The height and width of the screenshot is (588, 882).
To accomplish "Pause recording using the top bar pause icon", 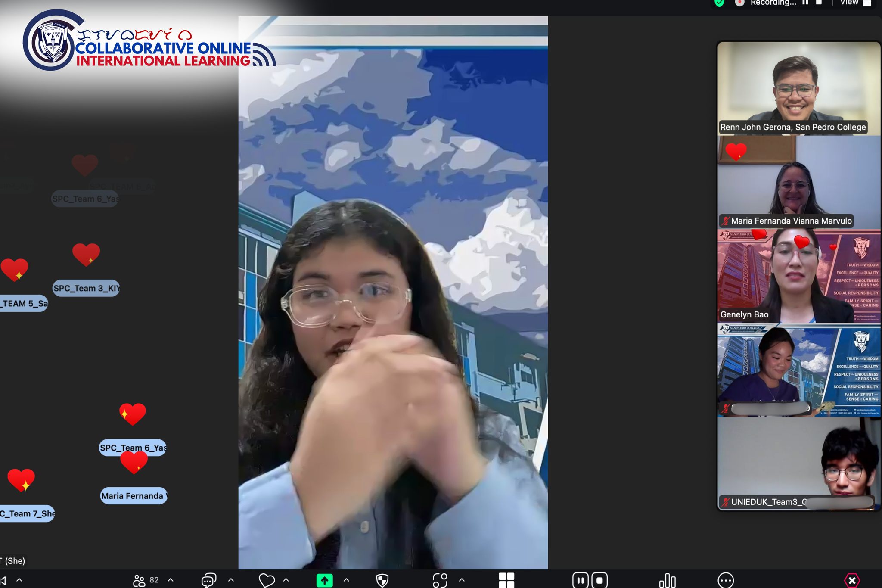I will tap(805, 2).
